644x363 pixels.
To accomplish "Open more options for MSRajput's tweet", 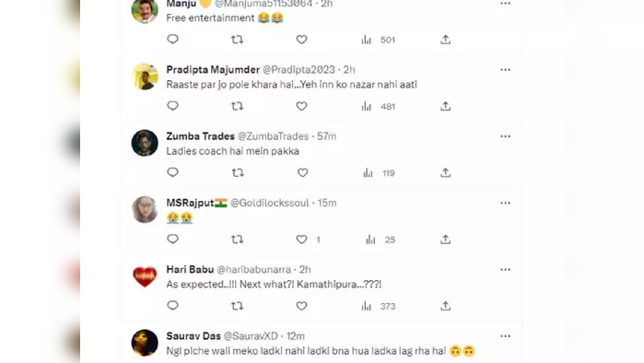I will point(505,203).
